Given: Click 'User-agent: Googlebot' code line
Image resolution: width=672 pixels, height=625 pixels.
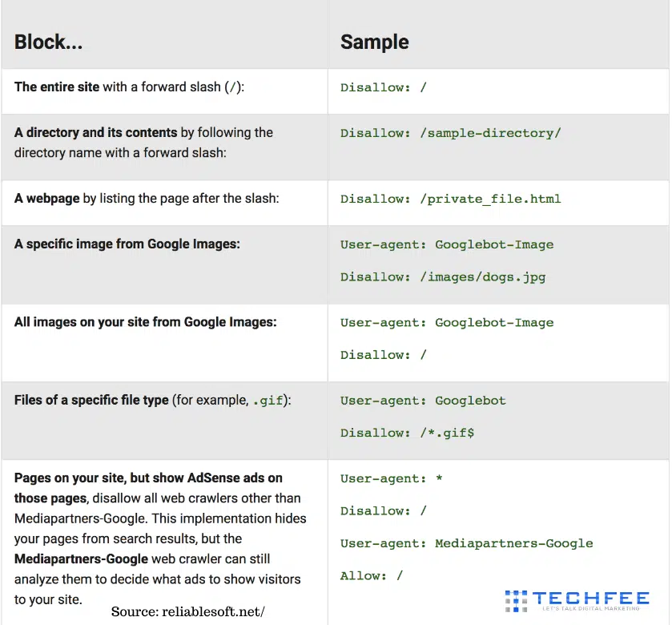Looking at the screenshot, I should coord(423,401).
